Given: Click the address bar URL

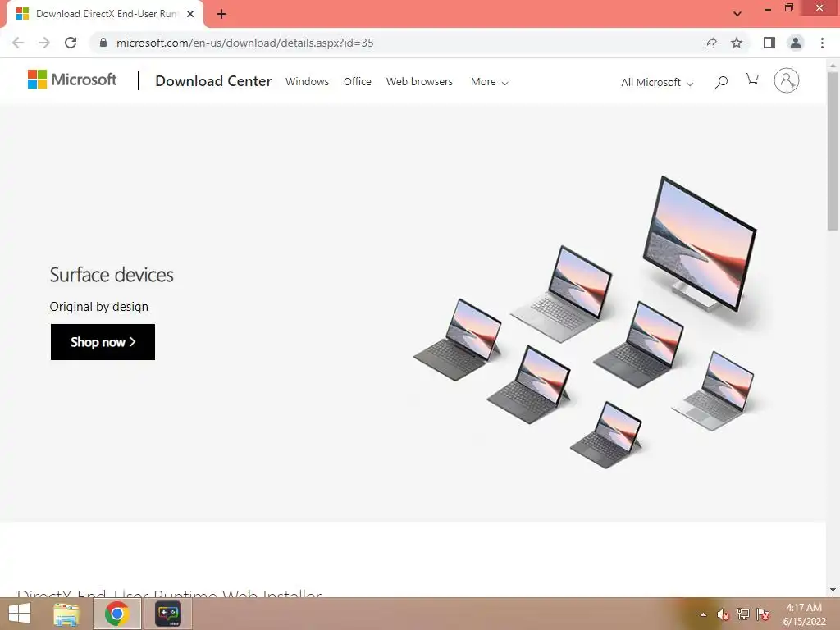Looking at the screenshot, I should [244, 43].
